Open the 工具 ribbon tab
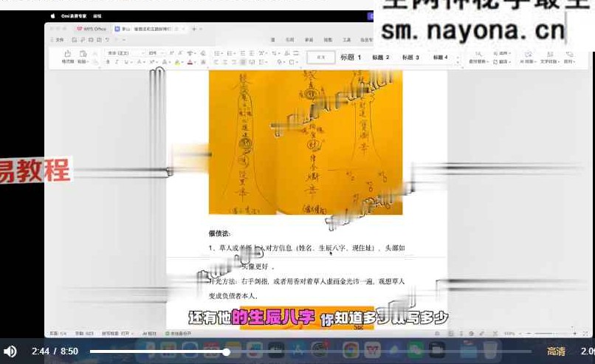Screen dimensions: 595x364 [x=347, y=39]
